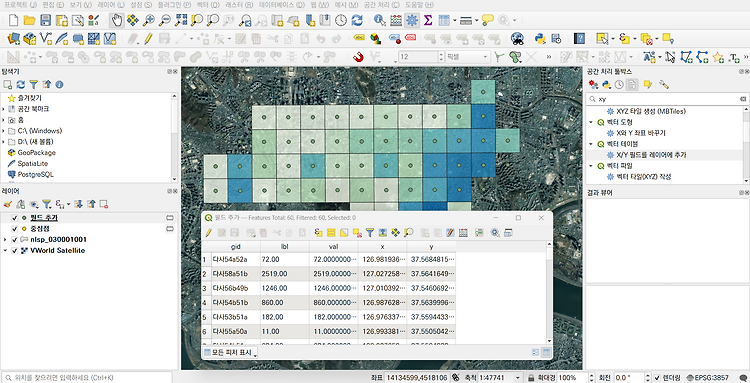Open the 래스터 (R) menu

point(239,5)
